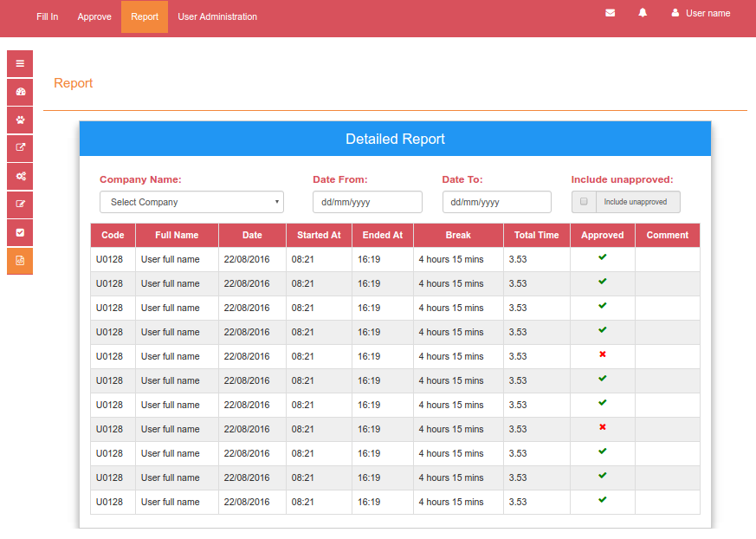The width and height of the screenshot is (756, 539).
Task: Click the Total Time column header
Action: pos(536,235)
